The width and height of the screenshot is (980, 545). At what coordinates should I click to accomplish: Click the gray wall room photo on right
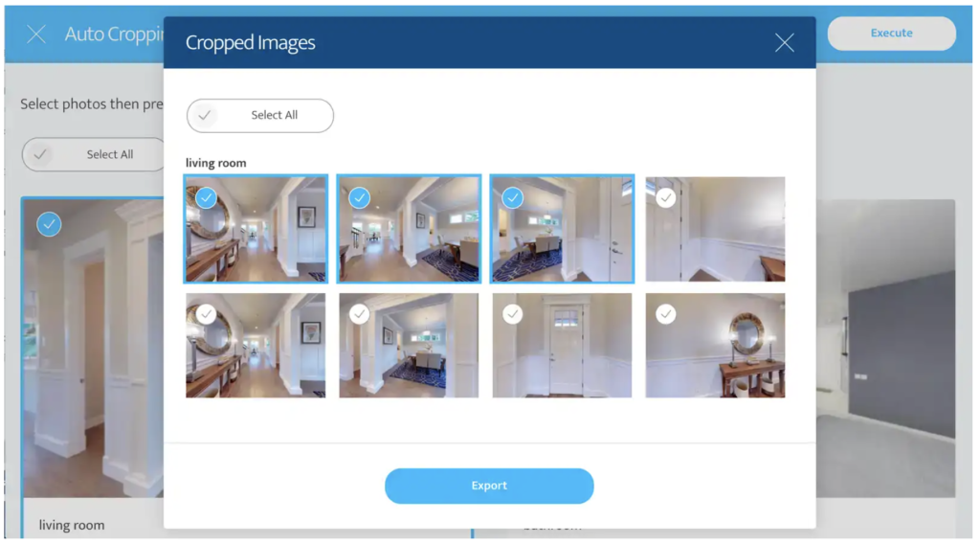(x=885, y=349)
